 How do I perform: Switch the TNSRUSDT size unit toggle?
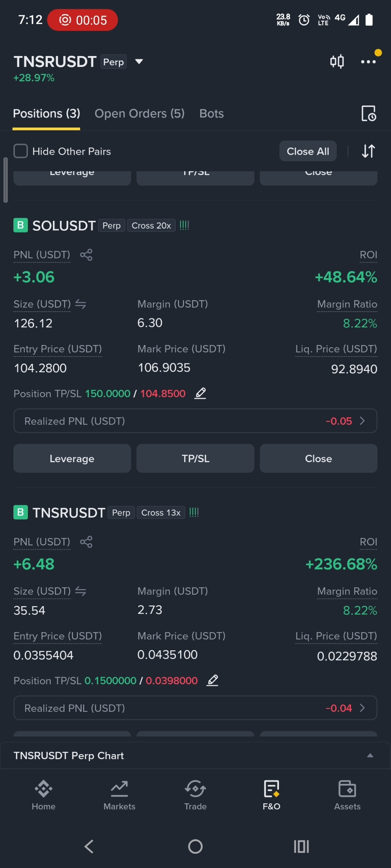(80, 591)
